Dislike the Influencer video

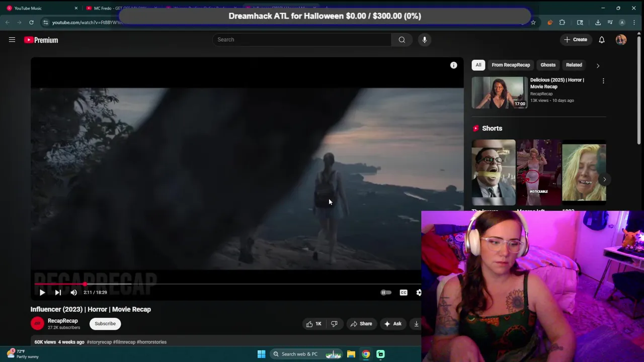pos(334,324)
